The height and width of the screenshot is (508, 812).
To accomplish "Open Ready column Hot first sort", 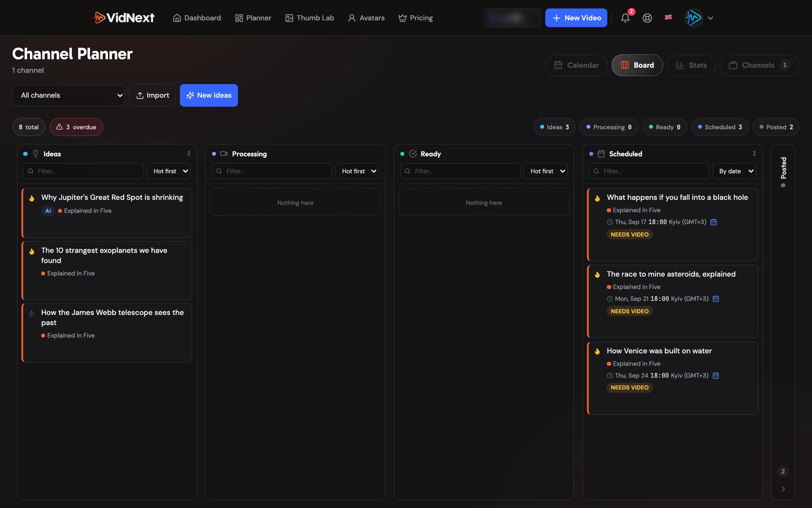I will click(x=546, y=171).
